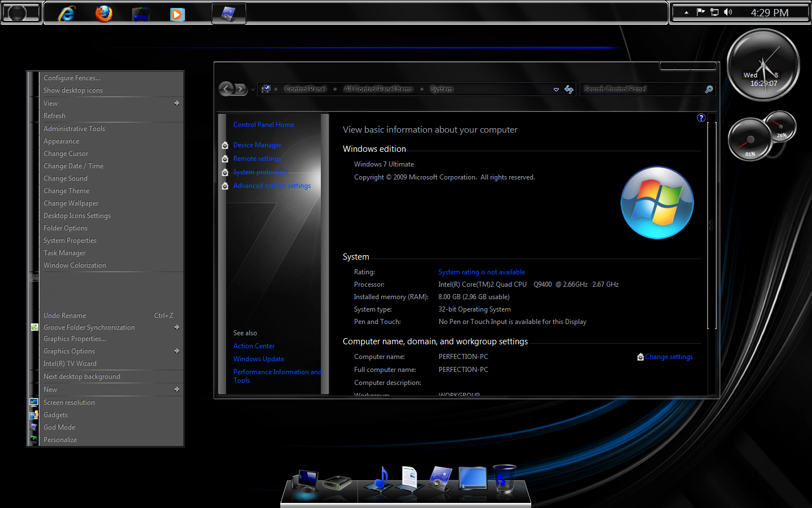Open Device Manager link

point(257,145)
